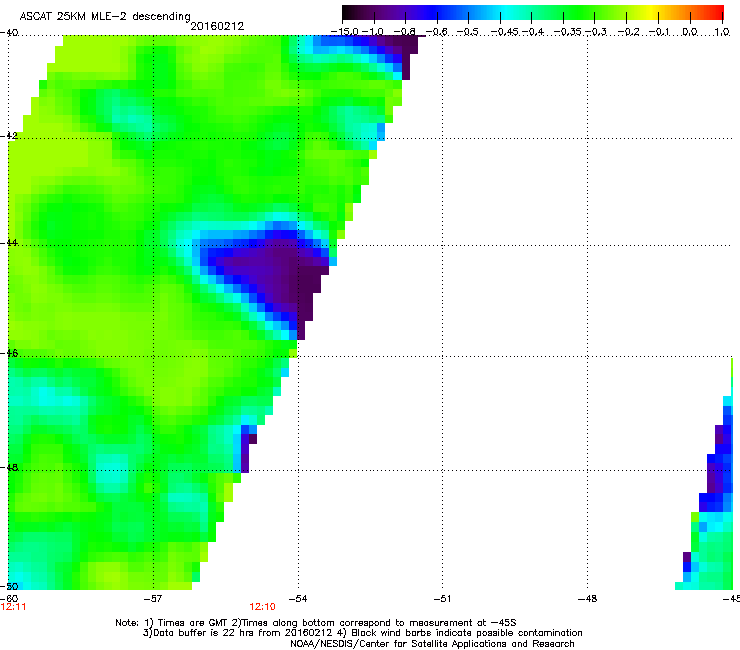Click the note line 'Data buffer is 22 hrs'
The image size is (740, 650).
point(362,633)
